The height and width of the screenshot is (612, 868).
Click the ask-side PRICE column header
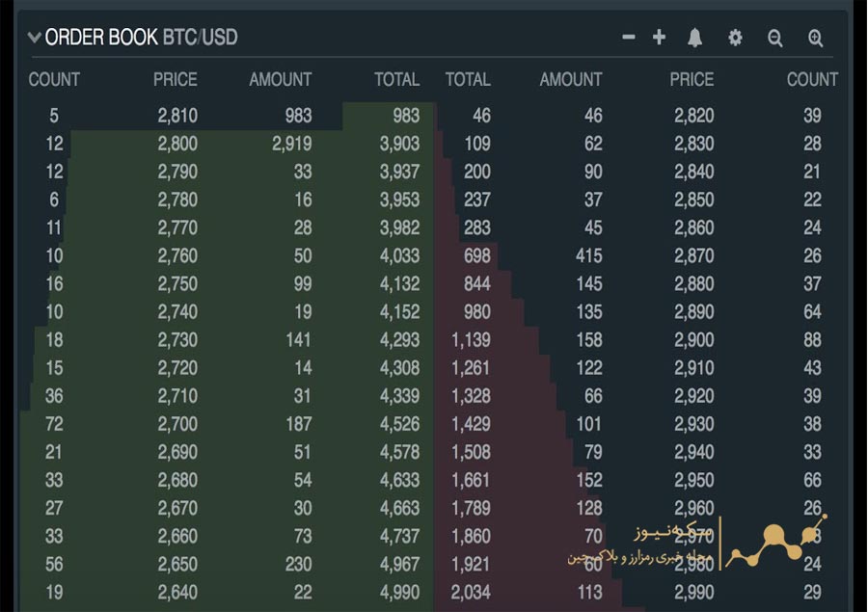(692, 80)
